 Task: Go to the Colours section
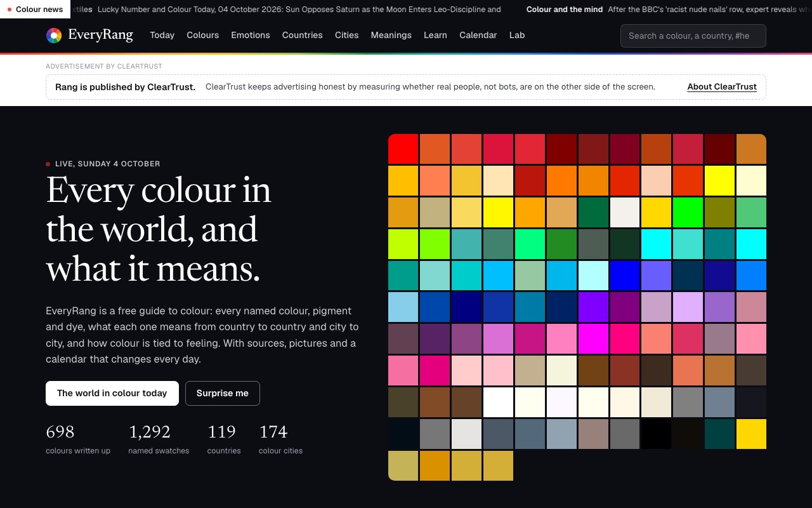[x=202, y=35]
